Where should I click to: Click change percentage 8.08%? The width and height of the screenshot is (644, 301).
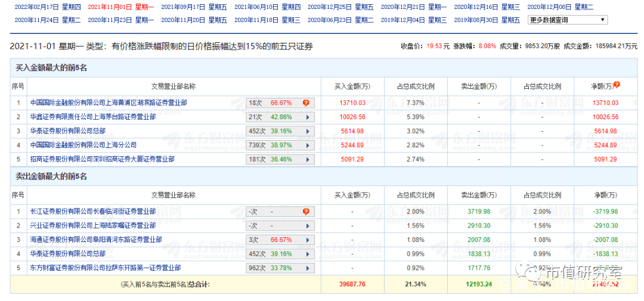(x=488, y=46)
